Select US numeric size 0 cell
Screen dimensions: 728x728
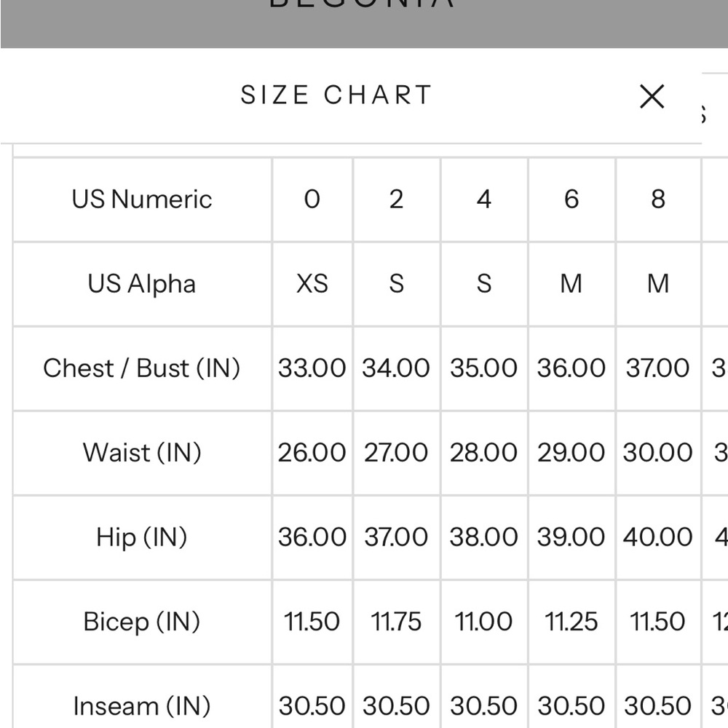[312, 199]
